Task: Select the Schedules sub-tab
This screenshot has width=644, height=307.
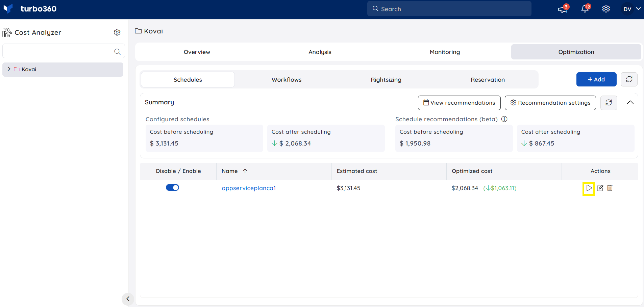Action: click(188, 80)
